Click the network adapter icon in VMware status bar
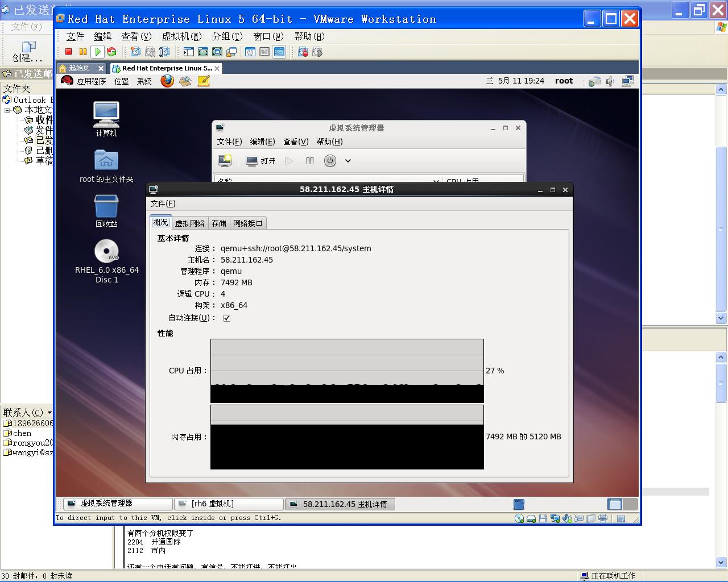 coord(555,518)
